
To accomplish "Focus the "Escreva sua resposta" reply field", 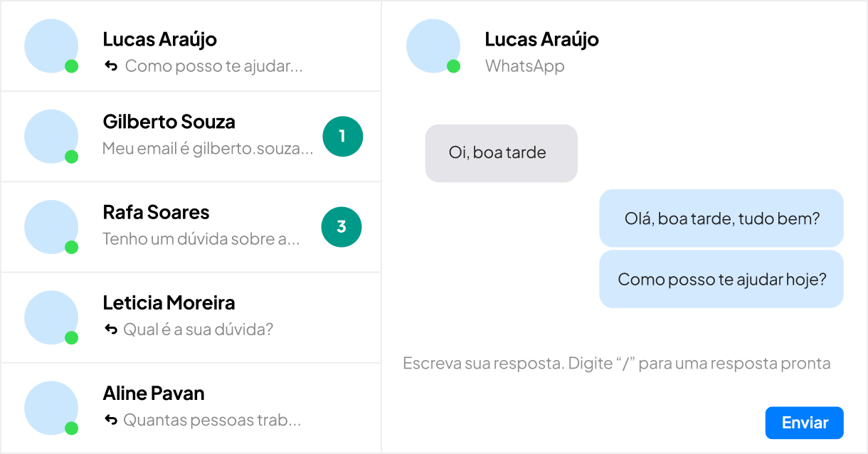I will click(x=616, y=364).
